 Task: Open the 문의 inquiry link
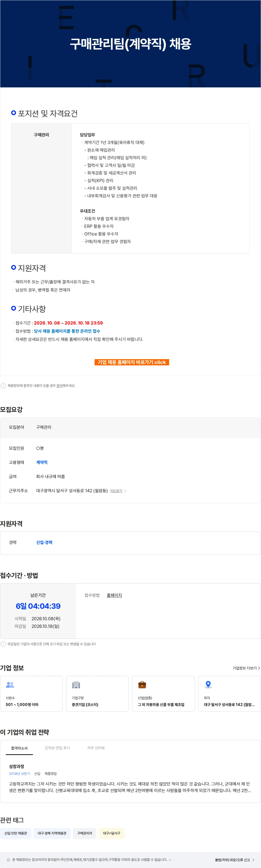[x=59, y=386]
